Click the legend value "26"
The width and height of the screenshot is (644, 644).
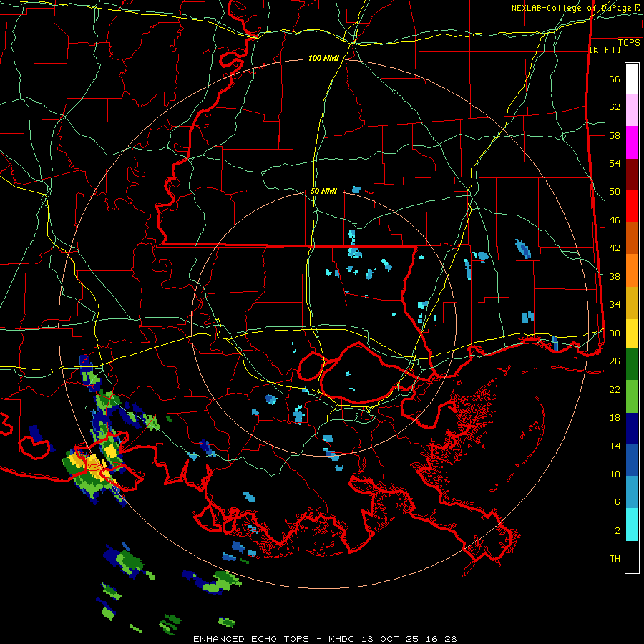point(615,361)
